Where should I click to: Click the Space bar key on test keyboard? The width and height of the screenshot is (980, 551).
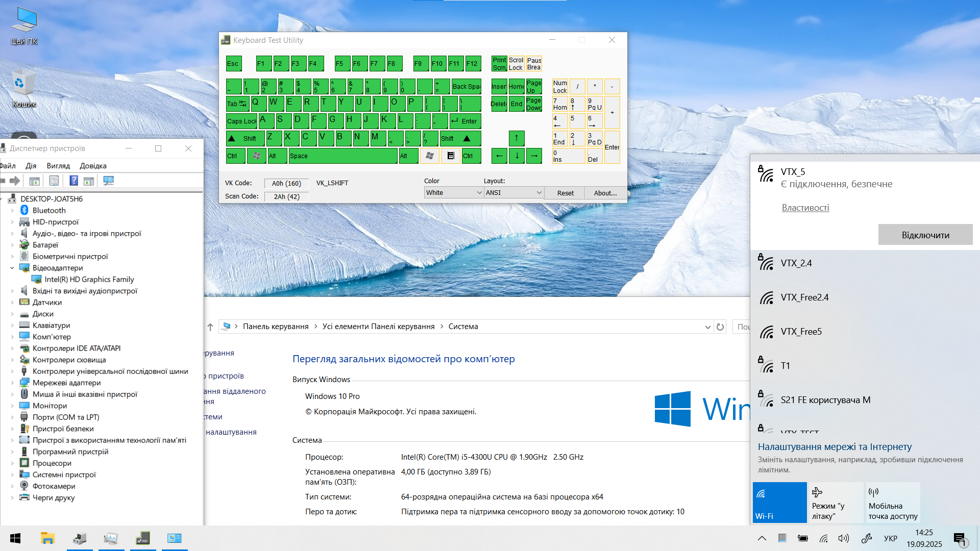[343, 156]
